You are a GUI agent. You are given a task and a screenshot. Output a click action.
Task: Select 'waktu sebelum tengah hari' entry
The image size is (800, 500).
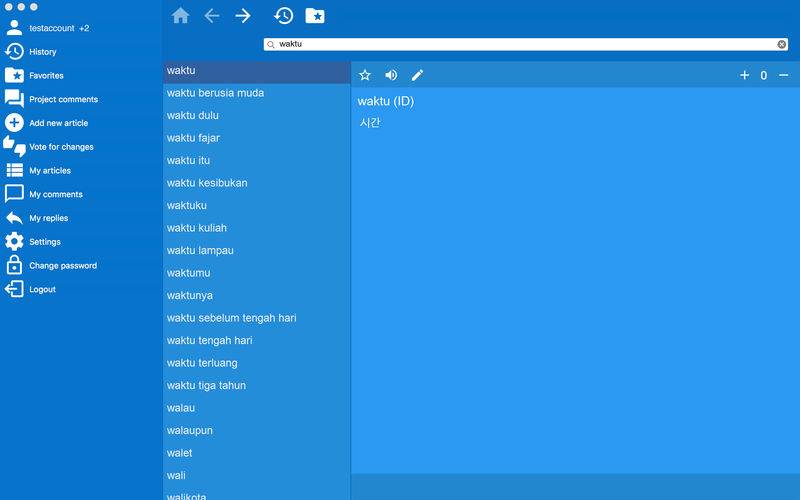[257, 317]
